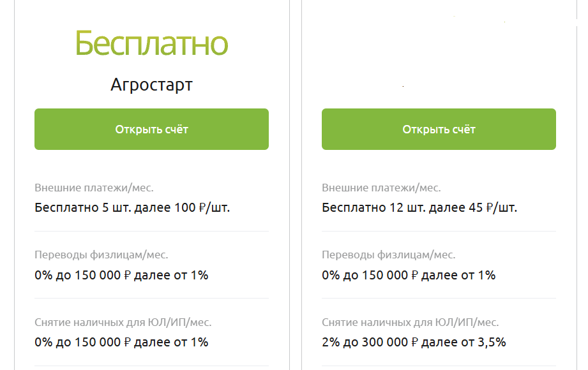Click Переводы физлицам/мес. label in Агростарт card
Viewport: 588px width, 370px height.
[102, 255]
